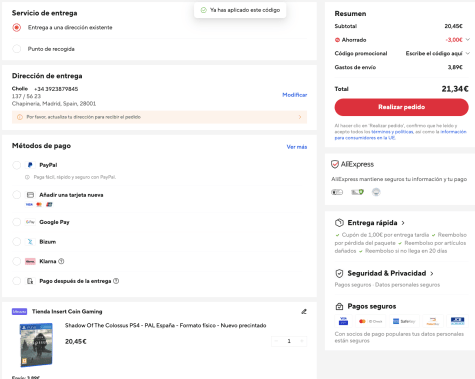Click the red Ahorrado savings icon

337,40
